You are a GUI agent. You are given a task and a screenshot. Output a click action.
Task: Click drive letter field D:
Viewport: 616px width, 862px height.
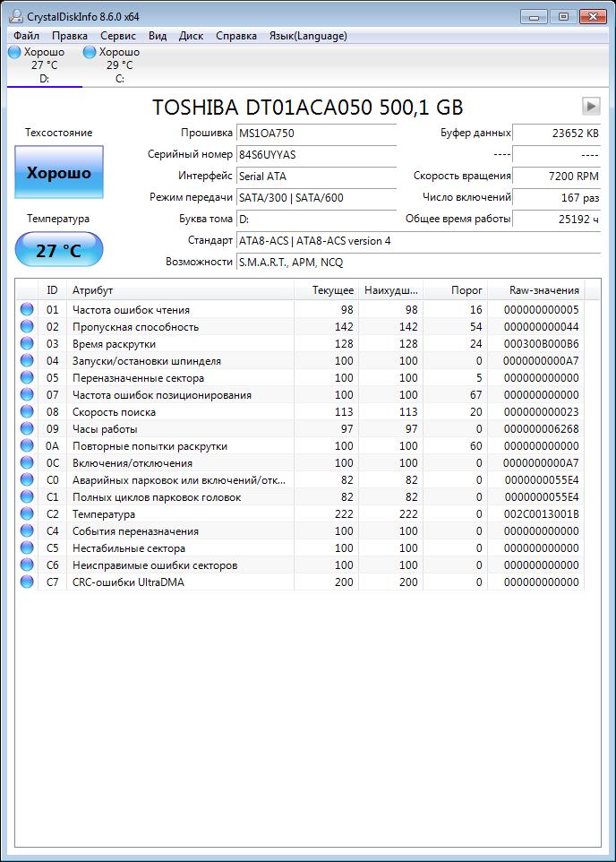[317, 219]
